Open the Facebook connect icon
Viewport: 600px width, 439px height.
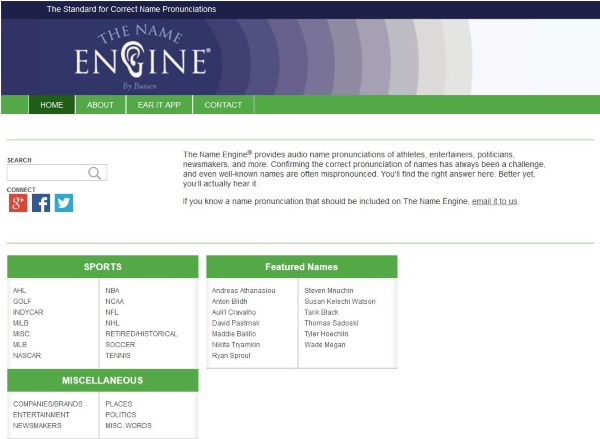click(41, 203)
